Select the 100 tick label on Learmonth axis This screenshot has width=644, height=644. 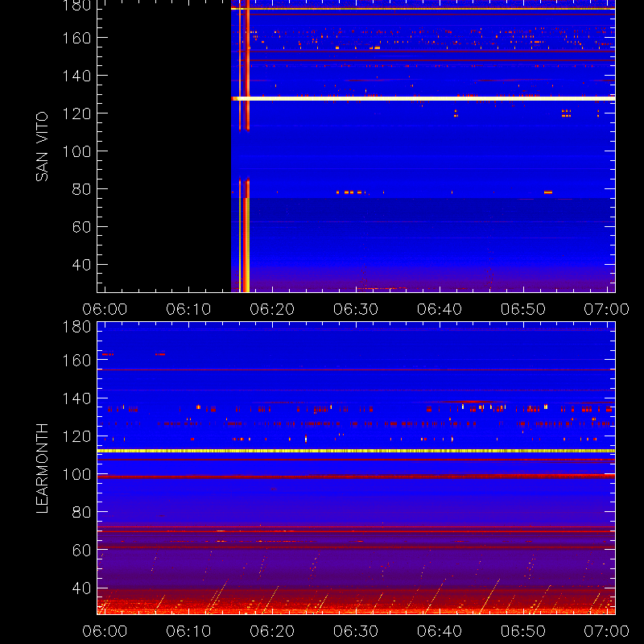(x=76, y=474)
